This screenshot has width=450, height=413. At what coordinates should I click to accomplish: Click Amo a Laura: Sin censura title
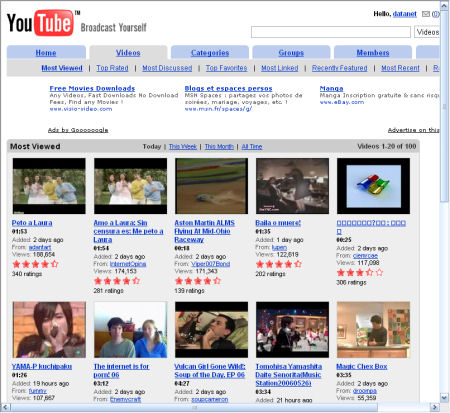pyautogui.click(x=128, y=231)
